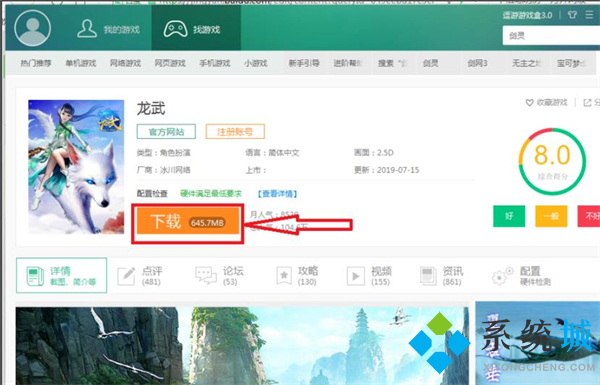This screenshot has height=385, width=600.
Task: Select the 单机游戏 category
Action: coord(80,63)
